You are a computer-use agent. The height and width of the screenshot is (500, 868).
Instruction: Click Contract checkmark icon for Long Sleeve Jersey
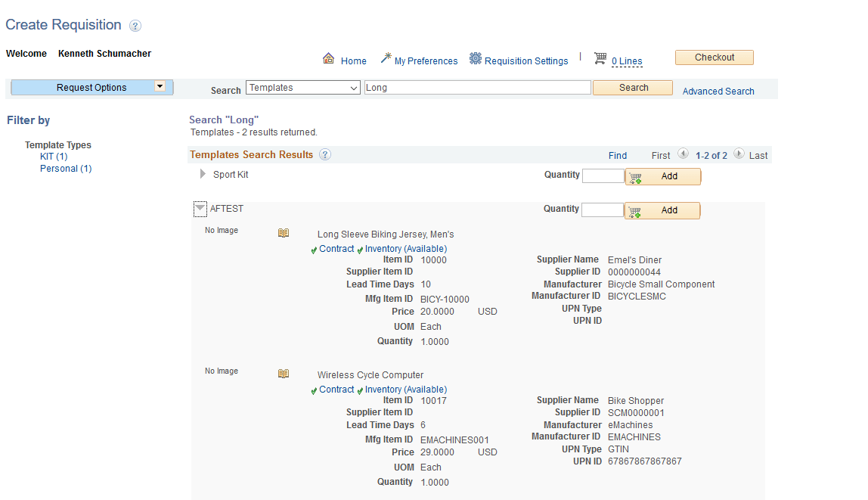coord(314,250)
